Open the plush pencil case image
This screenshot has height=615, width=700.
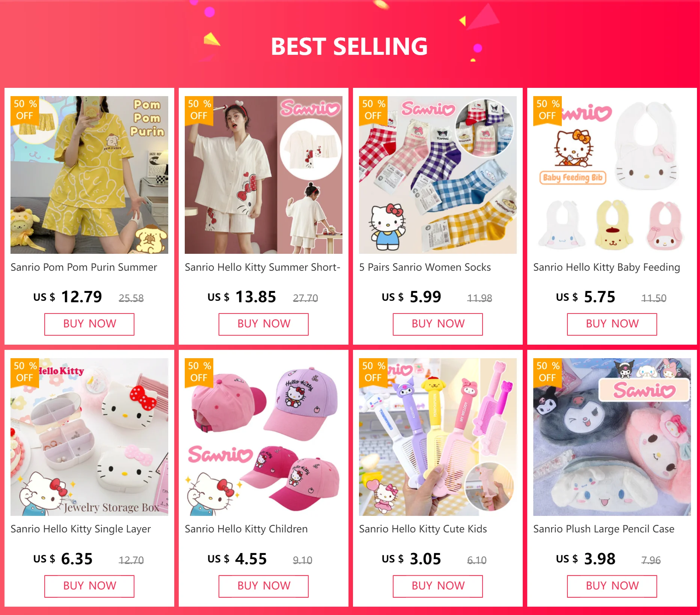[x=612, y=437]
